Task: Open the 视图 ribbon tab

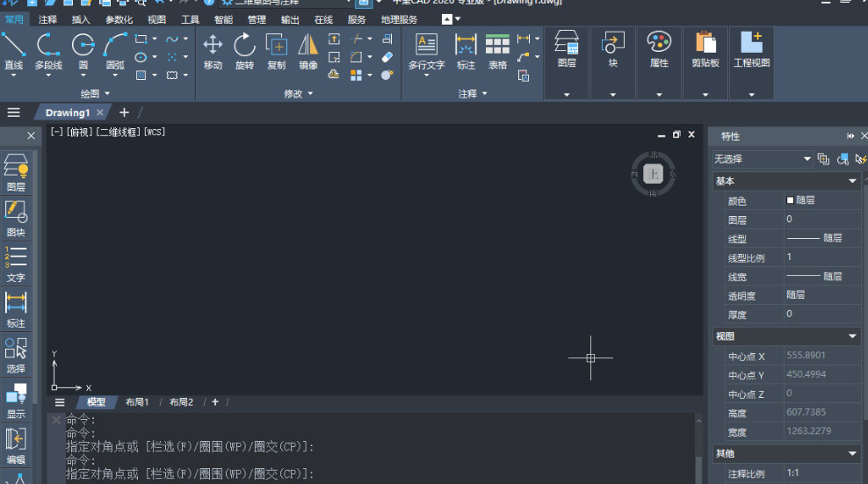Action: pyautogui.click(x=156, y=19)
